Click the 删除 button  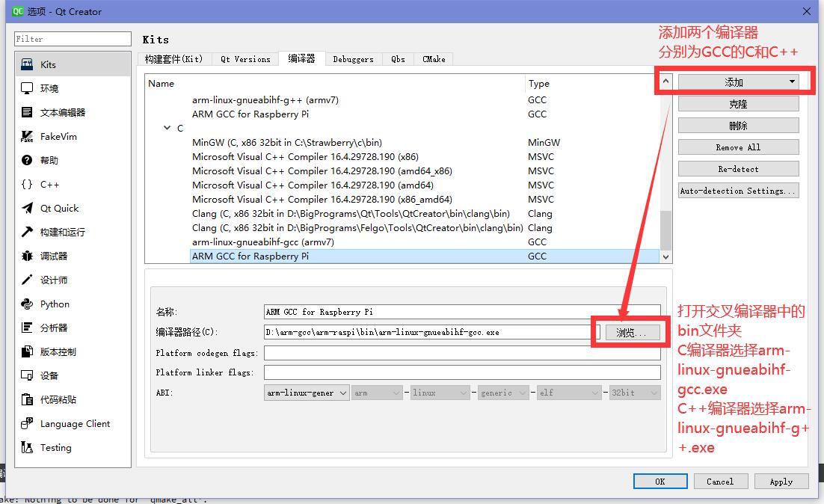[738, 126]
